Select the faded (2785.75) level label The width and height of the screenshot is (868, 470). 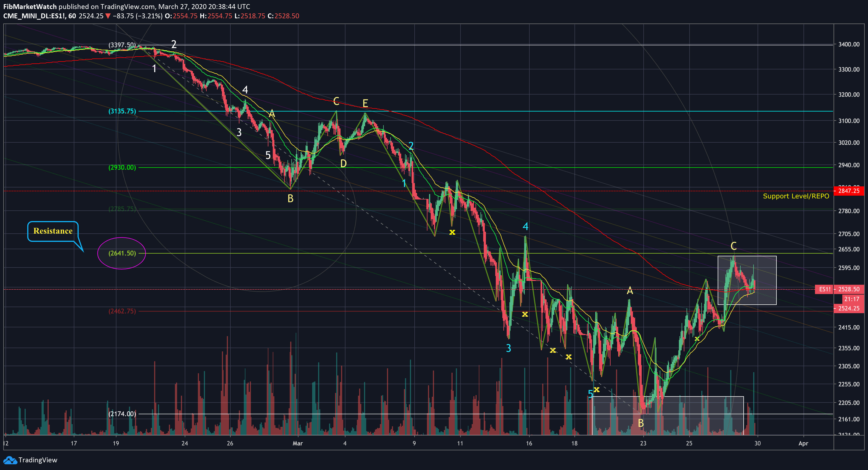[x=122, y=209]
